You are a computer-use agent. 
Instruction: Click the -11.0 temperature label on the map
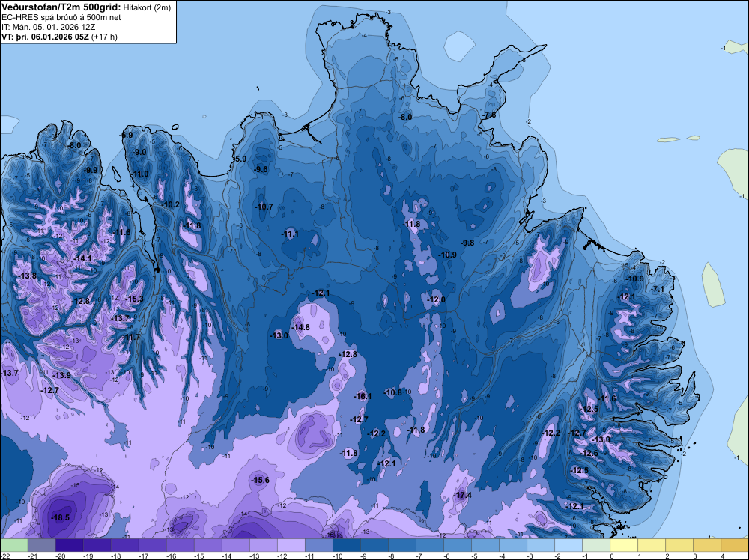click(x=139, y=174)
